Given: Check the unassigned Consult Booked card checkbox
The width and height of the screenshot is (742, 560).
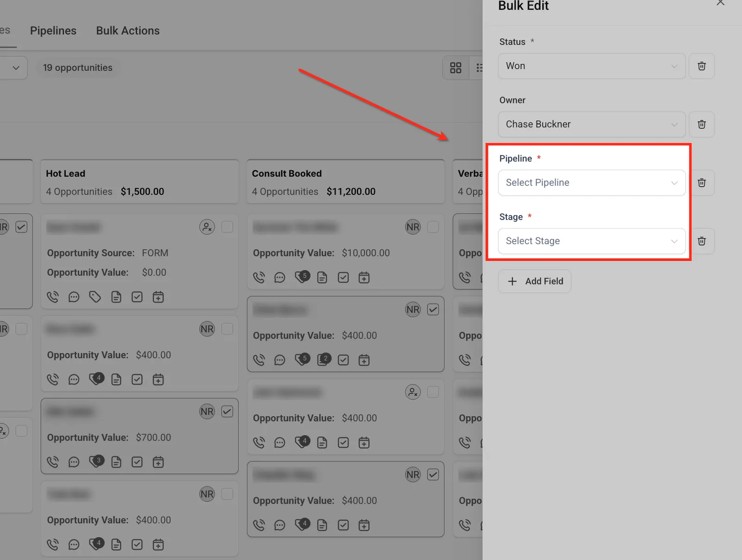Looking at the screenshot, I should click(x=433, y=392).
